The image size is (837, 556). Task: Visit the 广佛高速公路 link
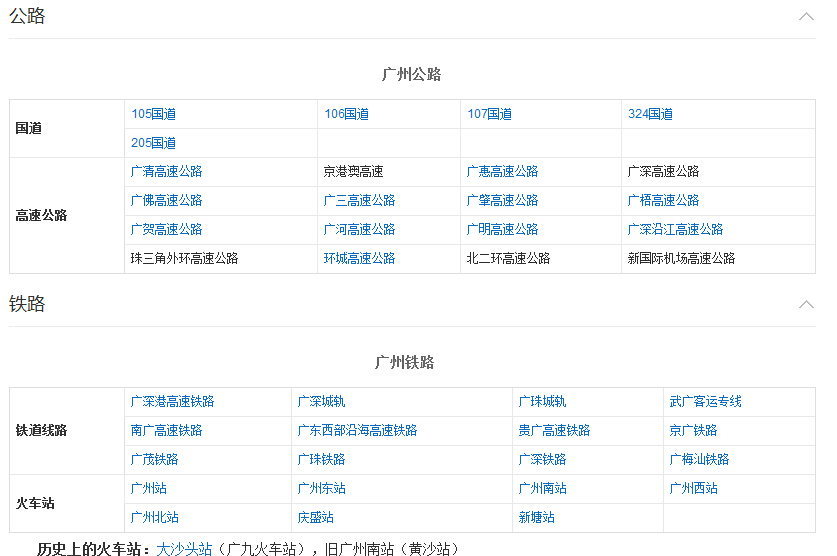pos(166,201)
